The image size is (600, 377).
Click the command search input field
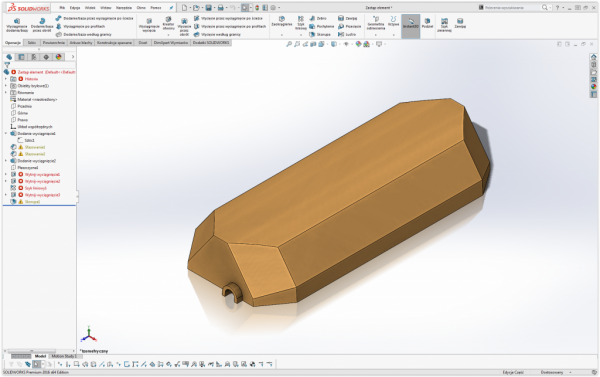(510, 8)
